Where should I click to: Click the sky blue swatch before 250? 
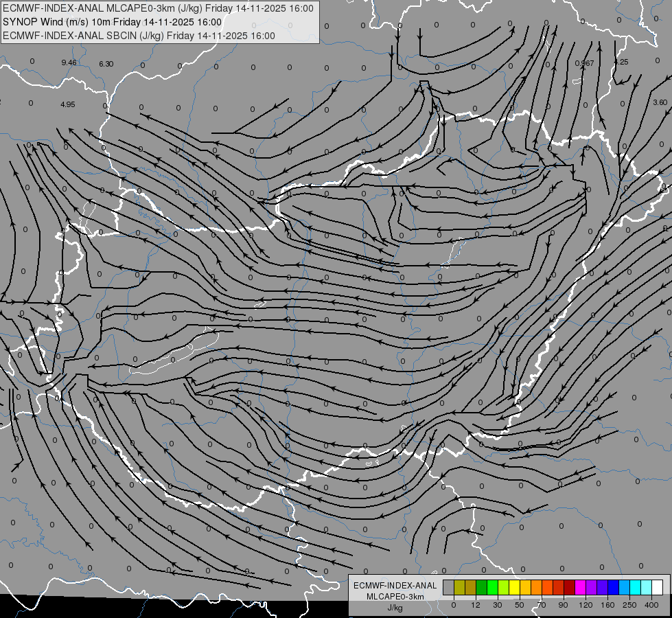pos(625,588)
